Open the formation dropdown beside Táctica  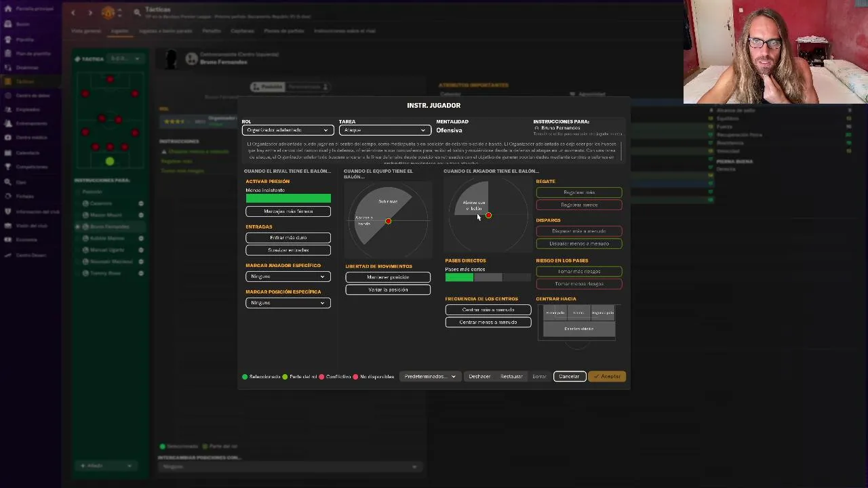tap(125, 59)
